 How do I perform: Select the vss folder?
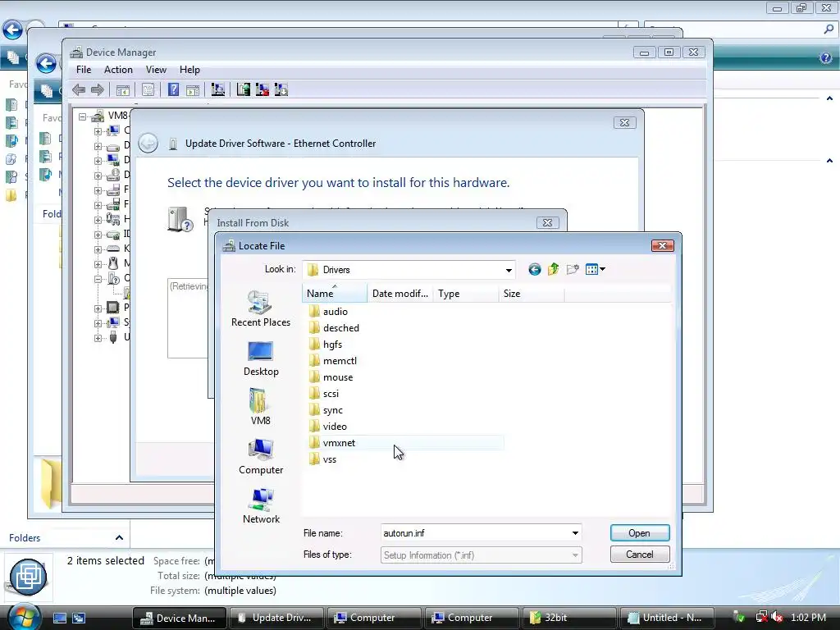[x=323, y=459]
